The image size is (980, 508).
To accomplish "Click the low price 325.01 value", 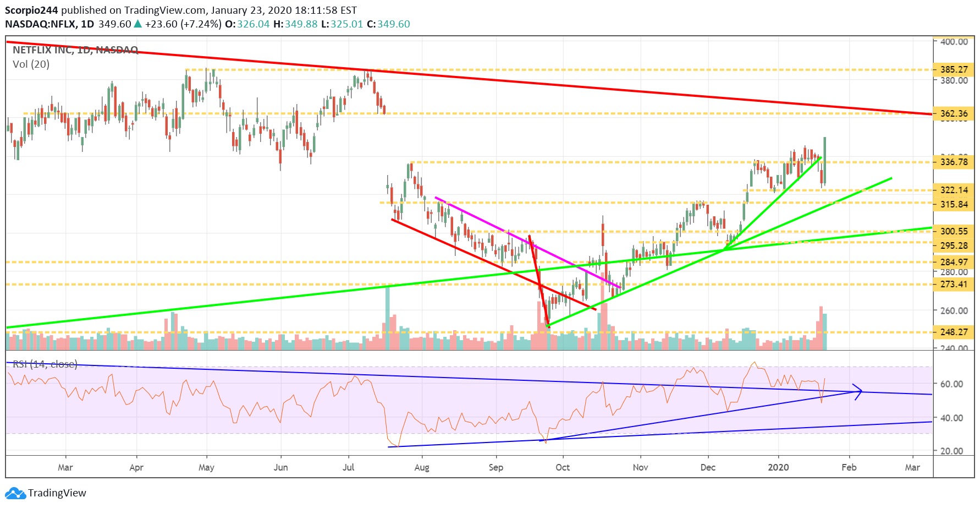I will tap(346, 24).
